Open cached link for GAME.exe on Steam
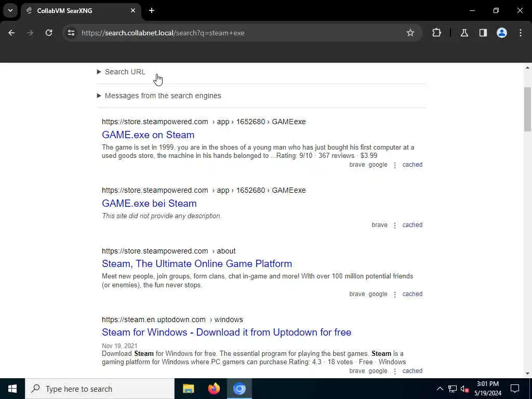This screenshot has height=399, width=532. pos(412,165)
